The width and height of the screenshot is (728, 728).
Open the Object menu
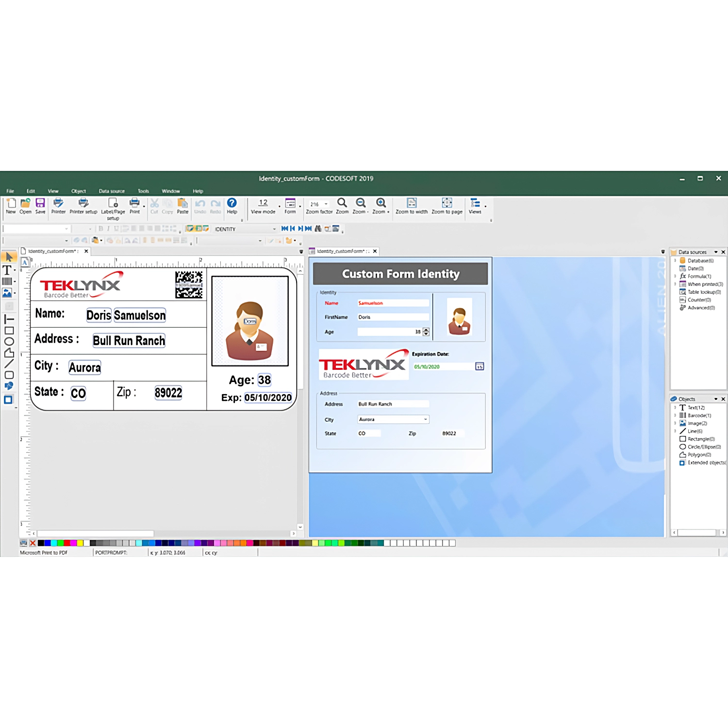click(x=79, y=191)
